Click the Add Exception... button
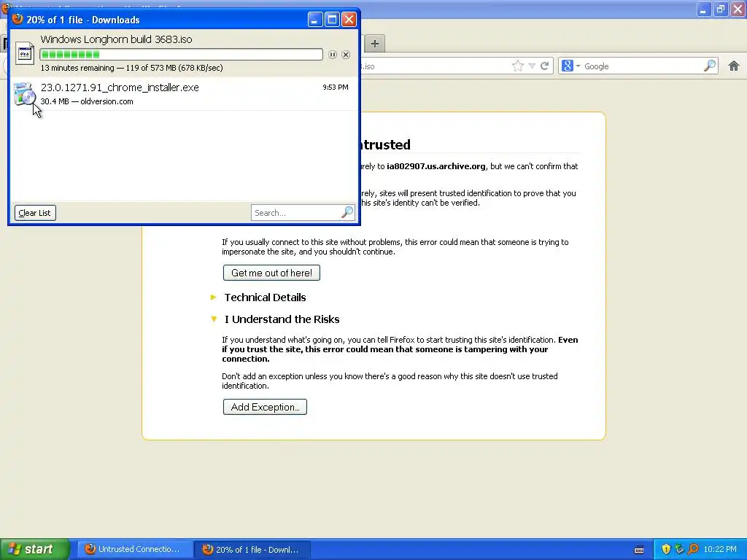Screen dimensions: 747x560 (265, 407)
